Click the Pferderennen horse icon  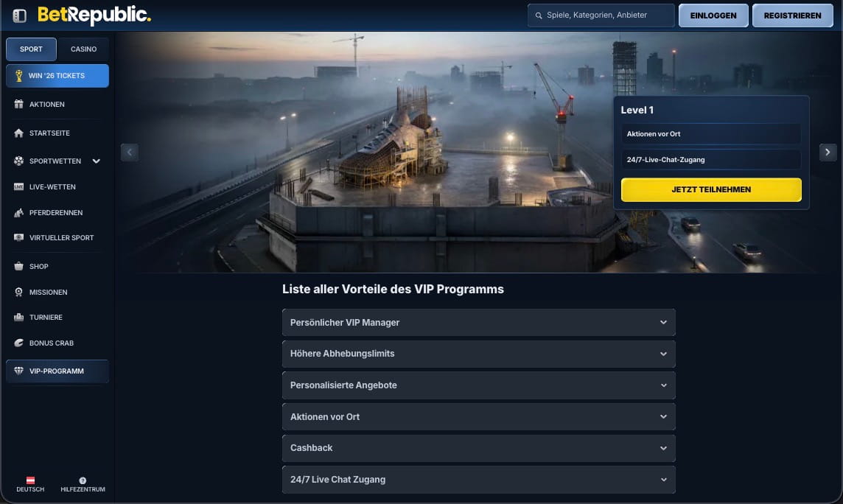(x=18, y=213)
